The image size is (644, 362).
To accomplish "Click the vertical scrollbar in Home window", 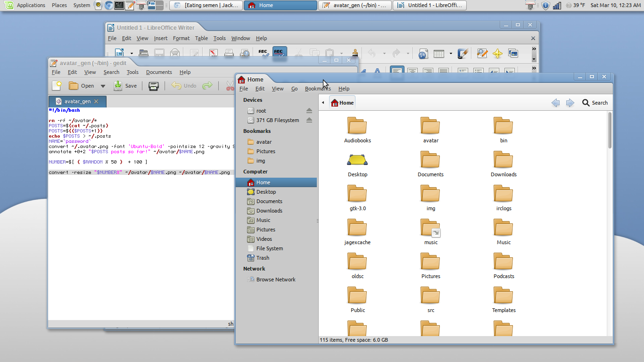I will tap(610, 130).
